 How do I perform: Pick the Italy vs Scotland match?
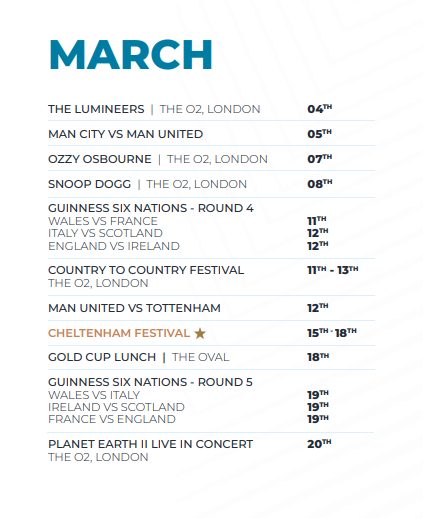coord(105,233)
